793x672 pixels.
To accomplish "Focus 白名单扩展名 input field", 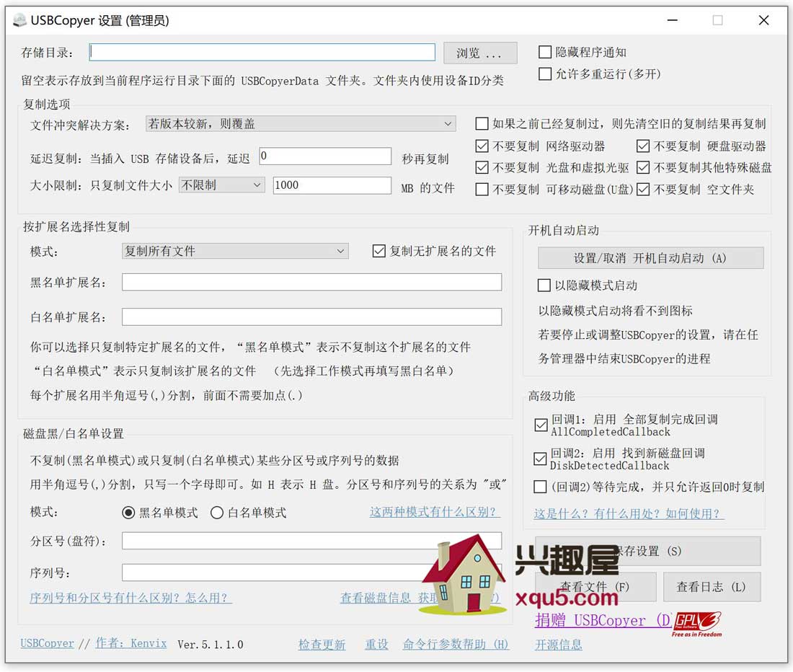I will pos(311,317).
